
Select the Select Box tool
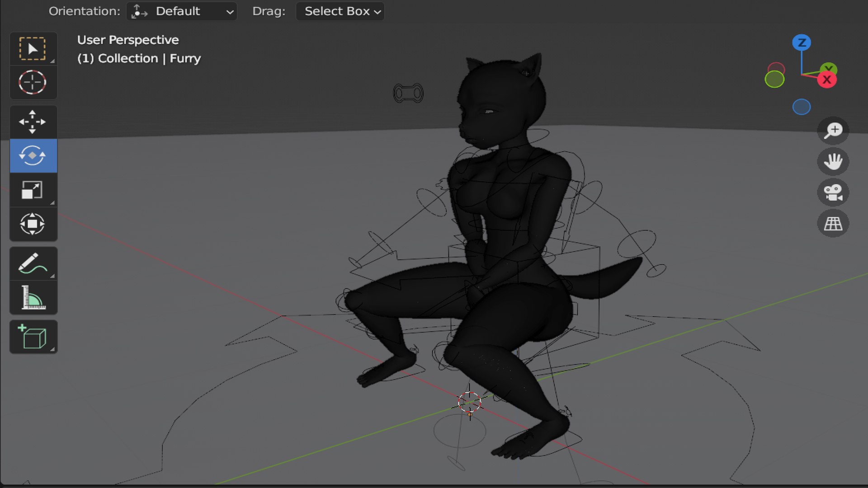pos(33,49)
